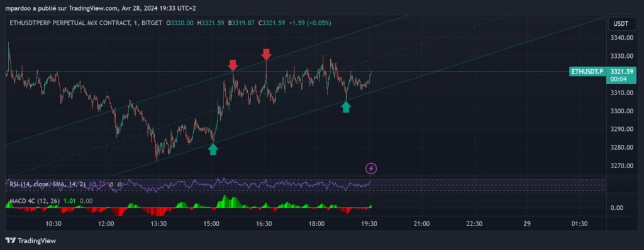Screen dimensions: 644x250
Task: Click the 29 date axis label
Action: pyautogui.click(x=527, y=224)
